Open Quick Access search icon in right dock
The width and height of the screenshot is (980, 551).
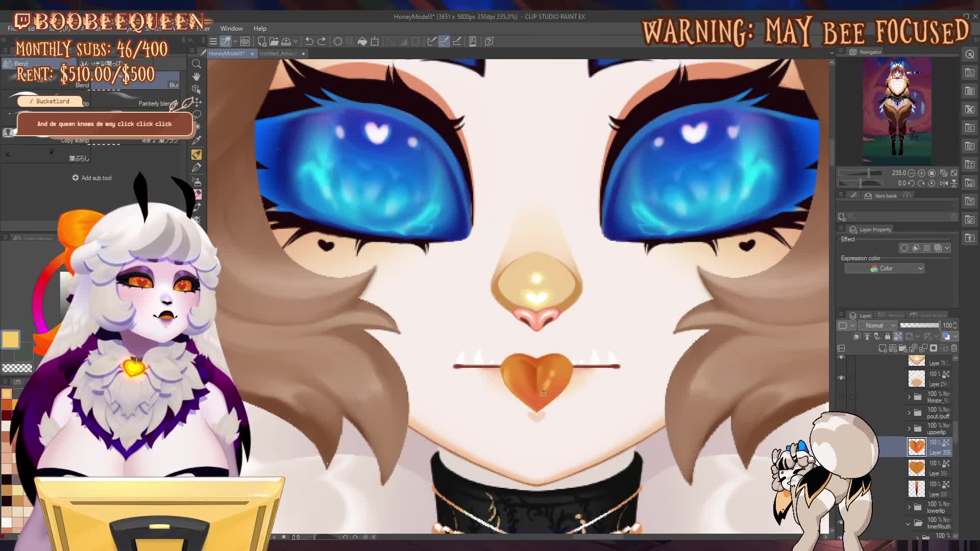tap(970, 55)
